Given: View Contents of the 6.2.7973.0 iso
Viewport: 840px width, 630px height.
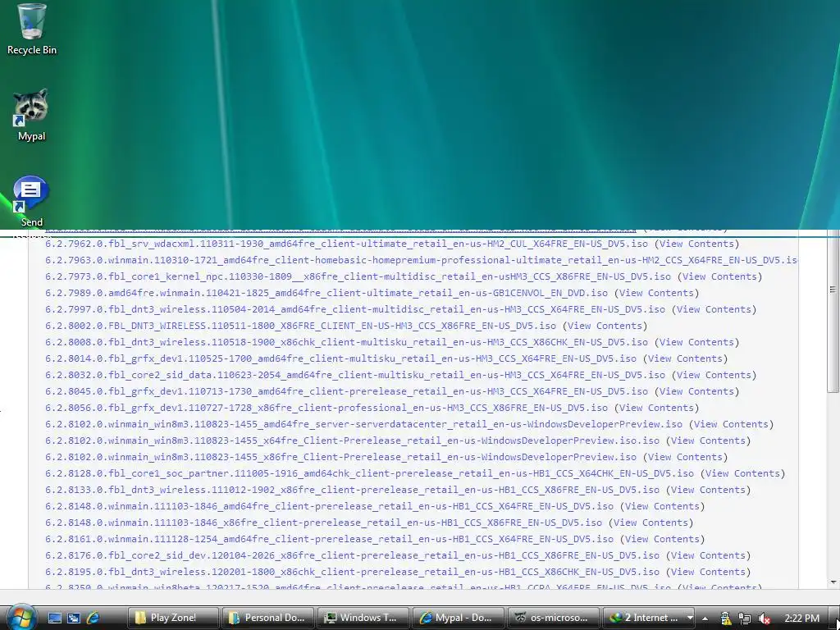Looking at the screenshot, I should [720, 276].
